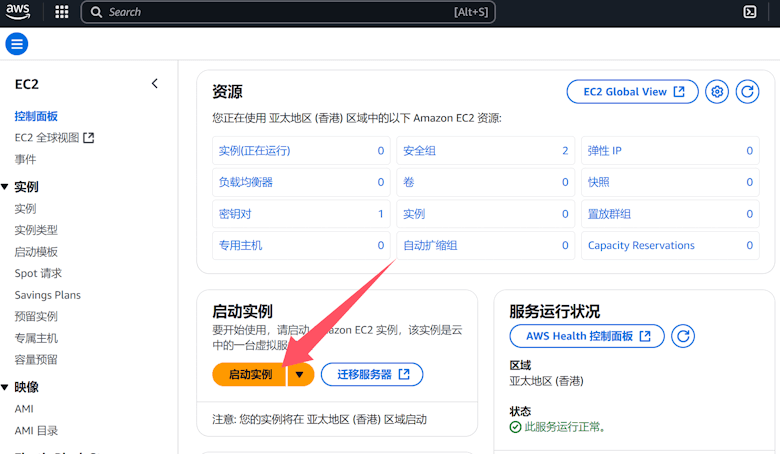The width and height of the screenshot is (780, 454).
Task: Click the 亚太地区 (香港) region value
Action: (547, 381)
